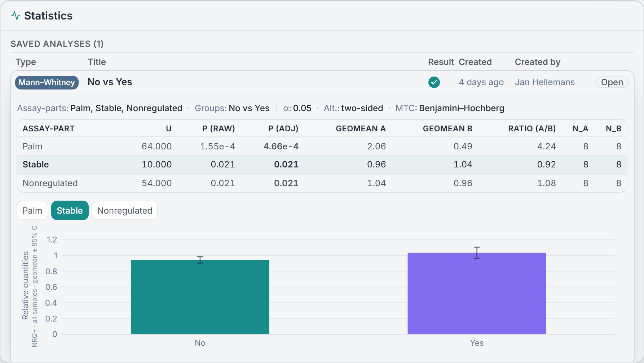Click the green success checkmark result icon
644x363 pixels.
click(434, 82)
